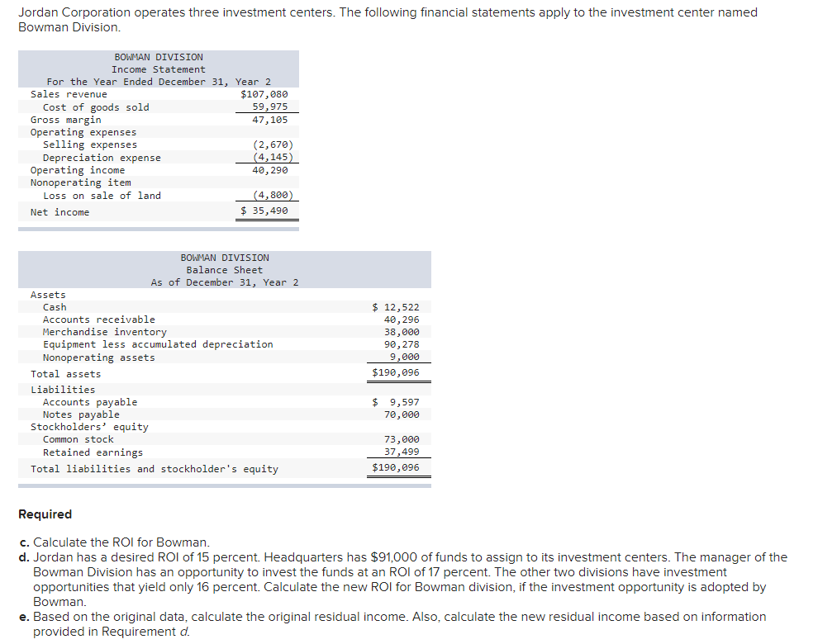Image resolution: width=818 pixels, height=644 pixels.
Task: Select the Nonoperating item label
Action: (80, 182)
